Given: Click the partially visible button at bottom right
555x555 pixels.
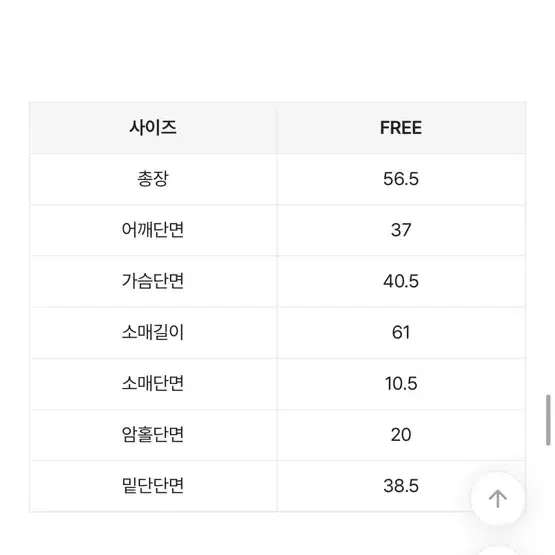Looking at the screenshot, I should pyautogui.click(x=498, y=550).
